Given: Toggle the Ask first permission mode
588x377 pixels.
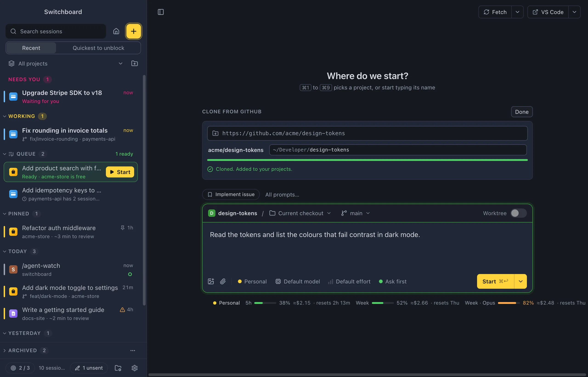Looking at the screenshot, I should [393, 281].
